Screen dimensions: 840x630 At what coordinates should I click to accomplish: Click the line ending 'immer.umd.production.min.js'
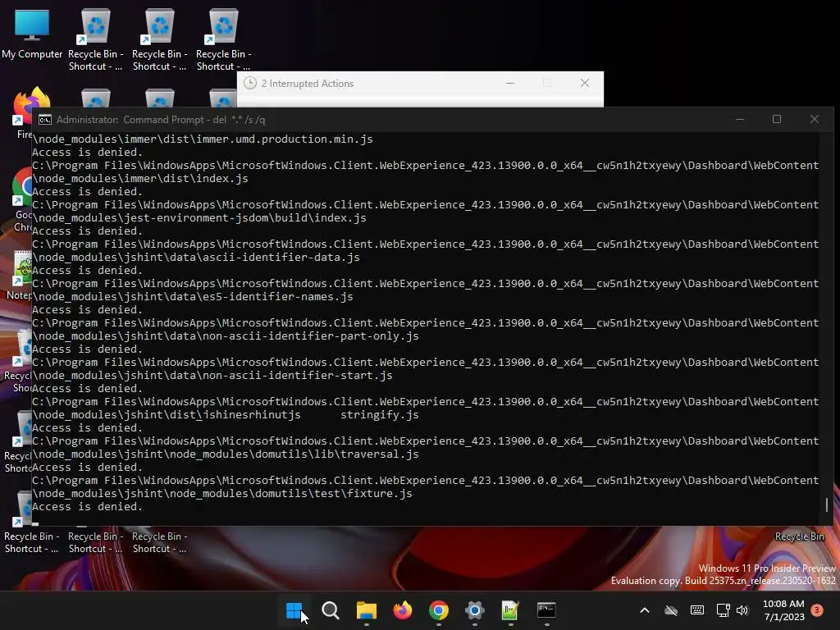[203, 139]
